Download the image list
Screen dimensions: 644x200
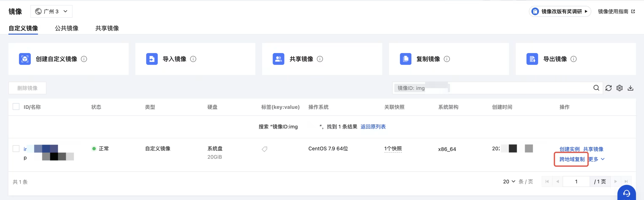[630, 88]
